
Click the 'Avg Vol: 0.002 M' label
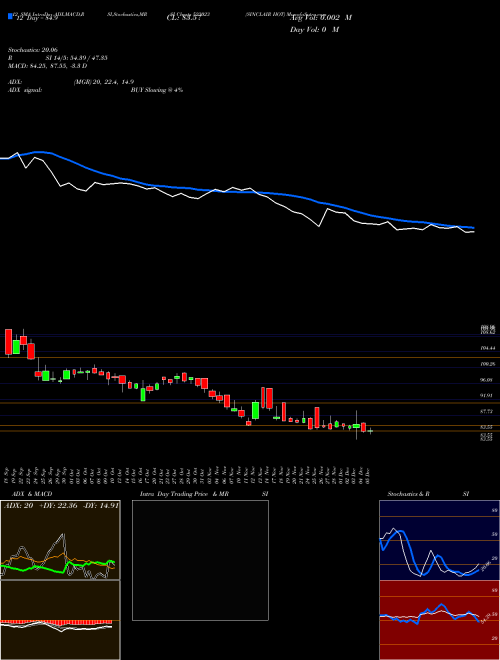pos(321,18)
